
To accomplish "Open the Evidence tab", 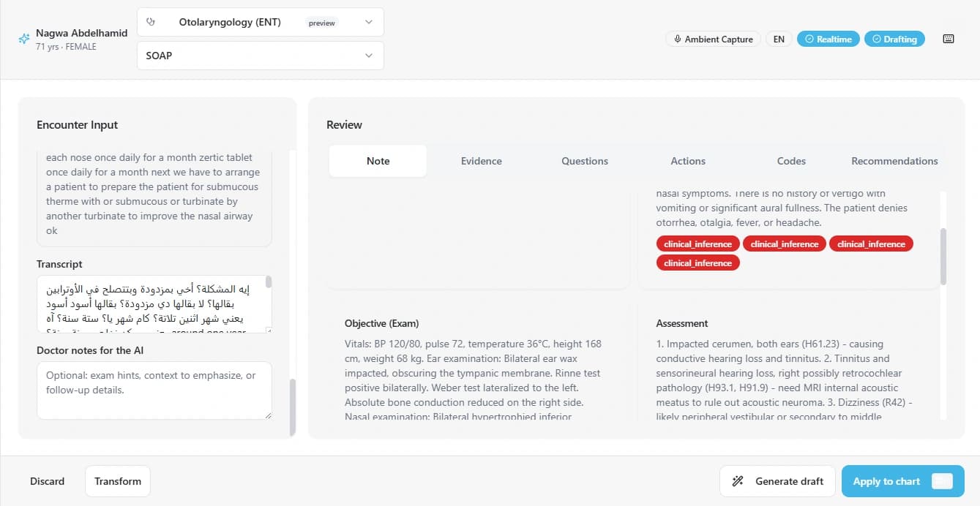I will [x=482, y=161].
